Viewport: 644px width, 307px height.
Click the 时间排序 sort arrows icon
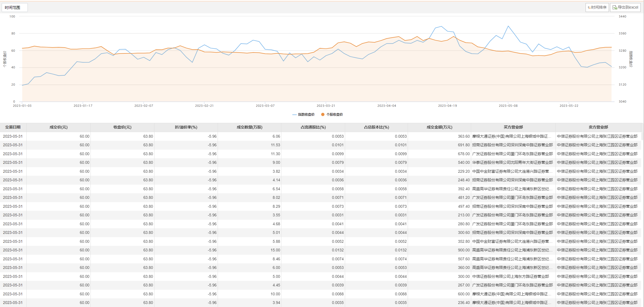[x=589, y=8]
